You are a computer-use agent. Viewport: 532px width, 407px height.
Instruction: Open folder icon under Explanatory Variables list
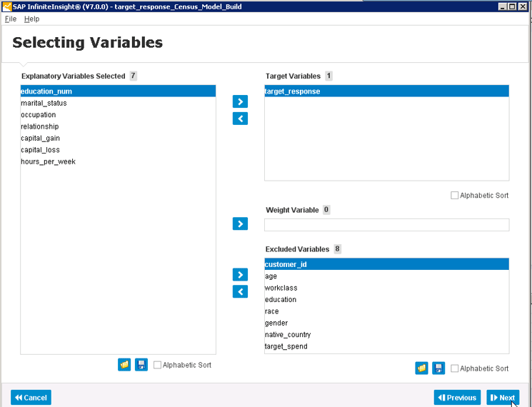(x=124, y=365)
